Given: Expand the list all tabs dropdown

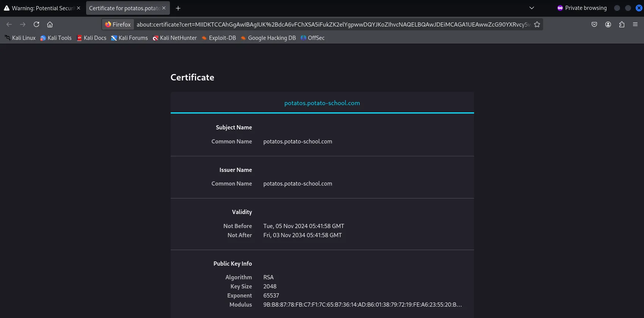Looking at the screenshot, I should coord(532,8).
